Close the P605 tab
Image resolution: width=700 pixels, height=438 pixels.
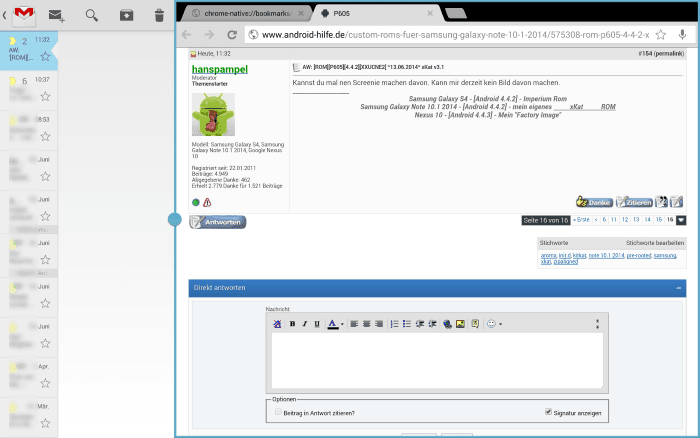[430, 13]
